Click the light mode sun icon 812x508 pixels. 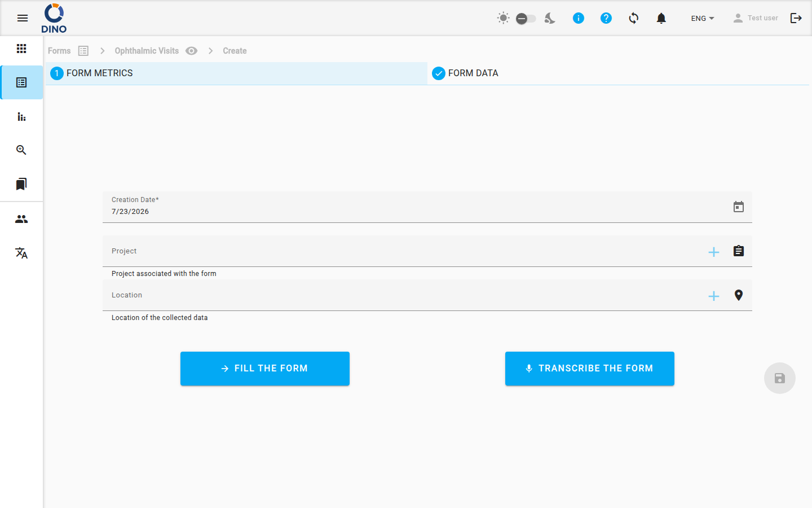[504, 18]
